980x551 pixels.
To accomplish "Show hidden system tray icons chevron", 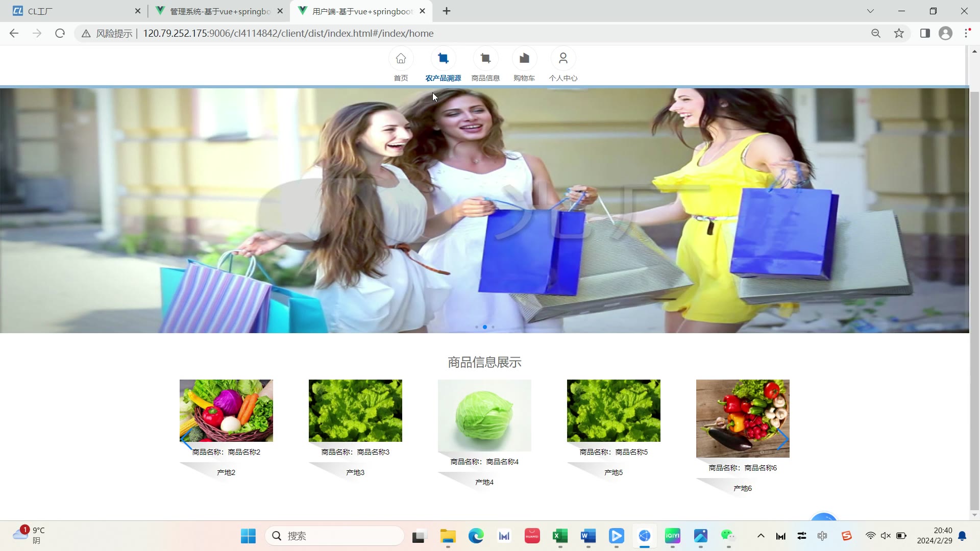I will 761,536.
